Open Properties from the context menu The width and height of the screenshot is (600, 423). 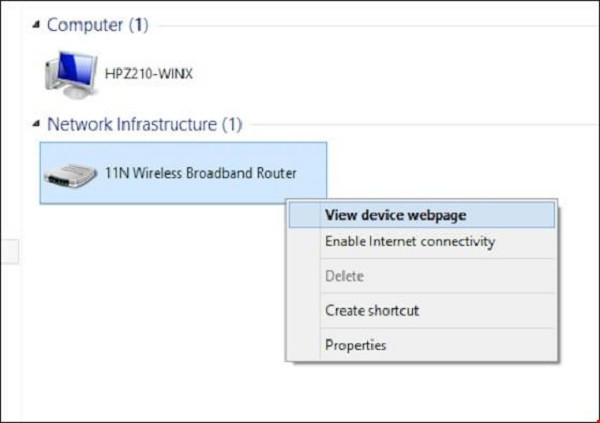pos(355,345)
